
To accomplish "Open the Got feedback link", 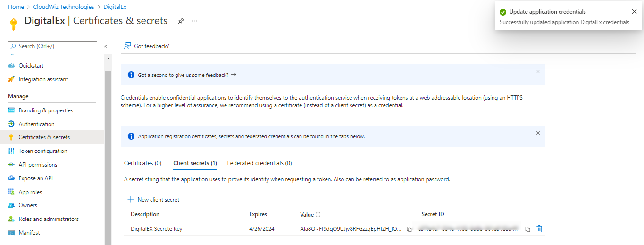I will coord(146,46).
